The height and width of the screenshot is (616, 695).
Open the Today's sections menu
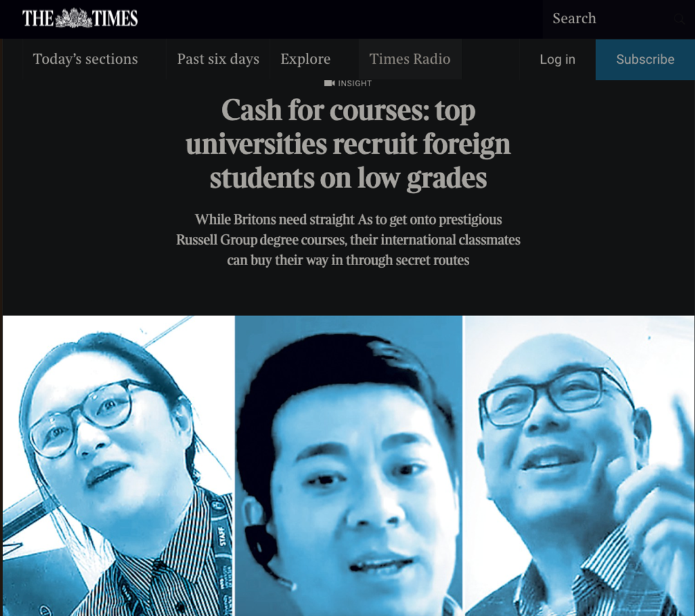[x=86, y=59]
